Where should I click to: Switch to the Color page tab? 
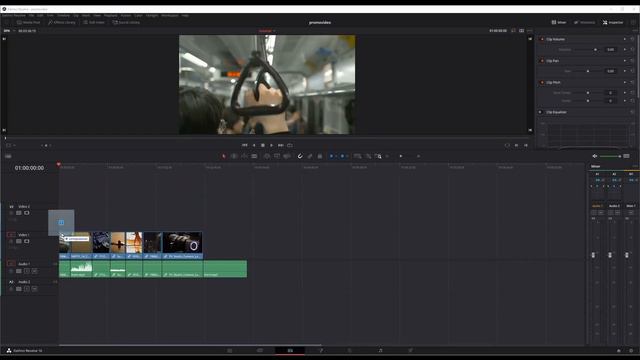coord(350,351)
